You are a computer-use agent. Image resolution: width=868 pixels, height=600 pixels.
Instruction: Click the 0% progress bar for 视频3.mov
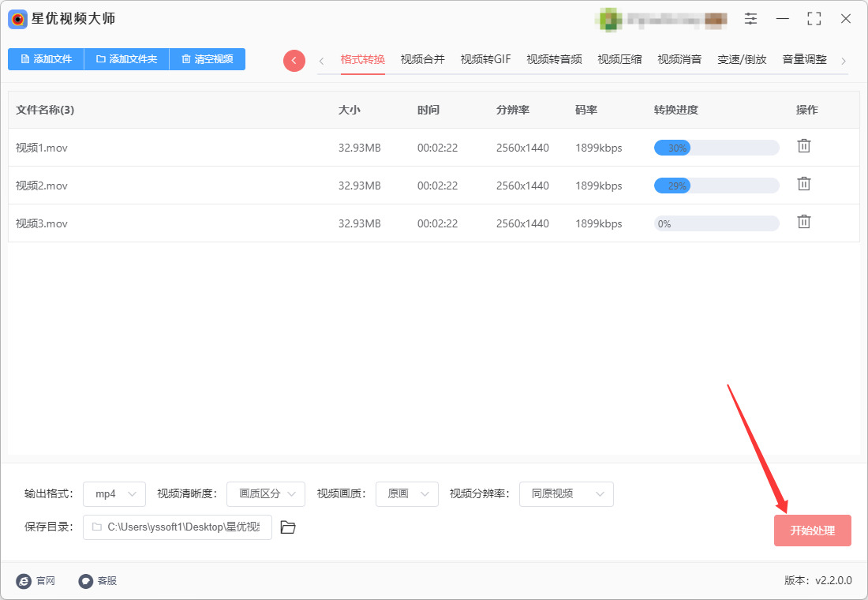click(x=716, y=224)
